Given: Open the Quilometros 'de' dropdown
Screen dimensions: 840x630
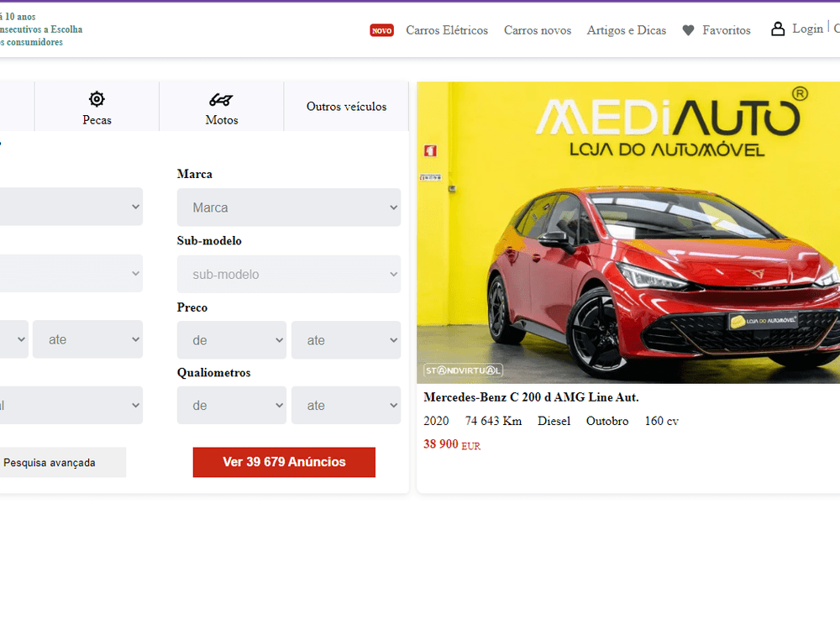Looking at the screenshot, I should click(232, 406).
